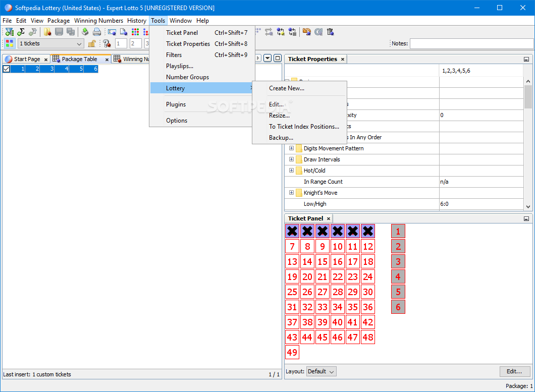Click the orange undo arrow icon
The width and height of the screenshot is (535, 392).
pyautogui.click(x=307, y=32)
